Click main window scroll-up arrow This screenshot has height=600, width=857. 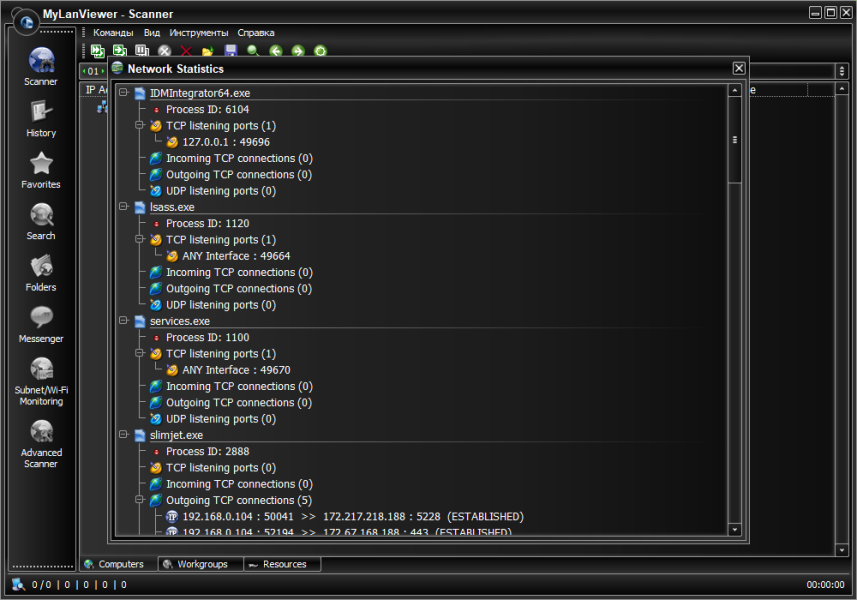pyautogui.click(x=842, y=89)
